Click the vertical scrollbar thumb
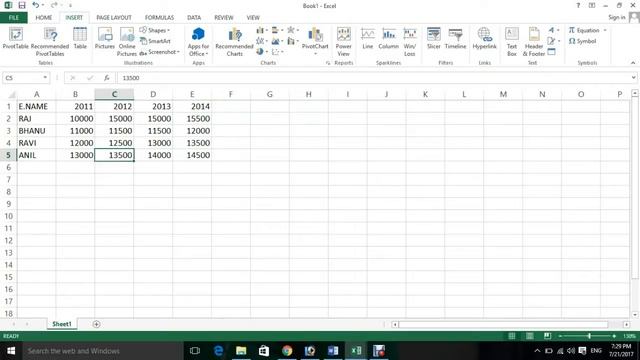This screenshot has width=640, height=360. [x=635, y=188]
